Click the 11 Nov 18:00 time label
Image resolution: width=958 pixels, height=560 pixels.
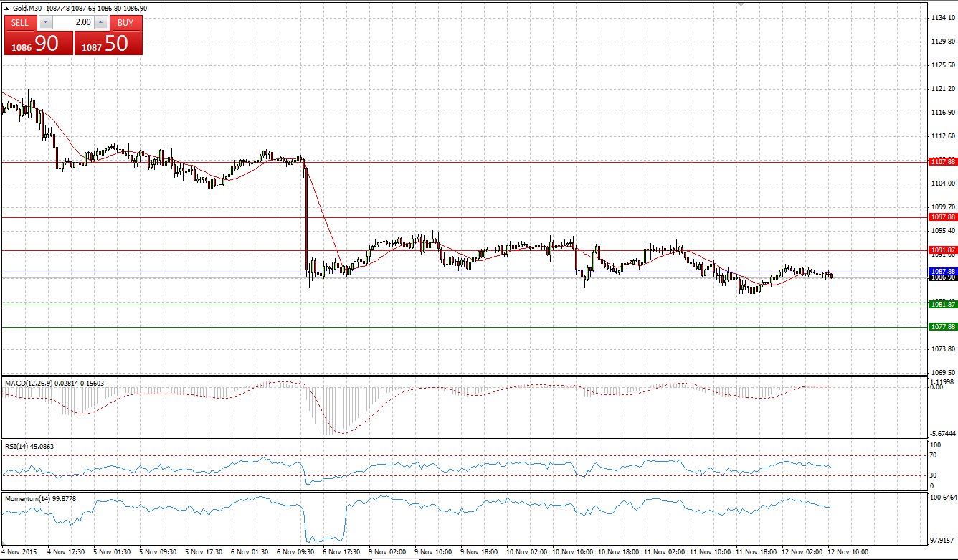[x=756, y=552]
